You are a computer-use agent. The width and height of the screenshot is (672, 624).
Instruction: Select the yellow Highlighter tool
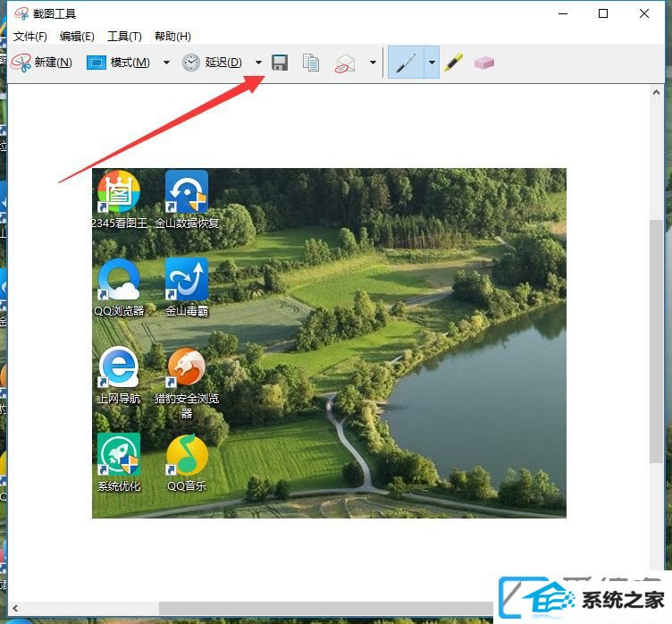[453, 63]
